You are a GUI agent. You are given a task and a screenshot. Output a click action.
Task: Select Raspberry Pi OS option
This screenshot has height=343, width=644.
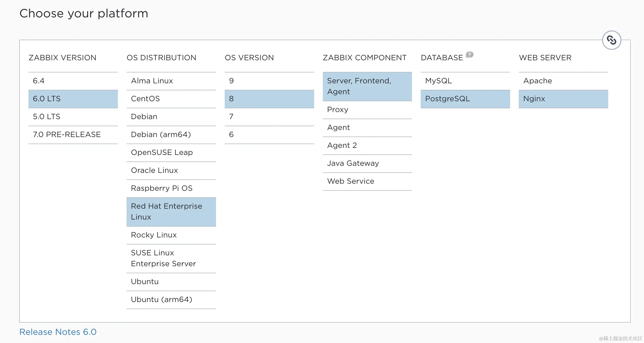click(x=171, y=188)
